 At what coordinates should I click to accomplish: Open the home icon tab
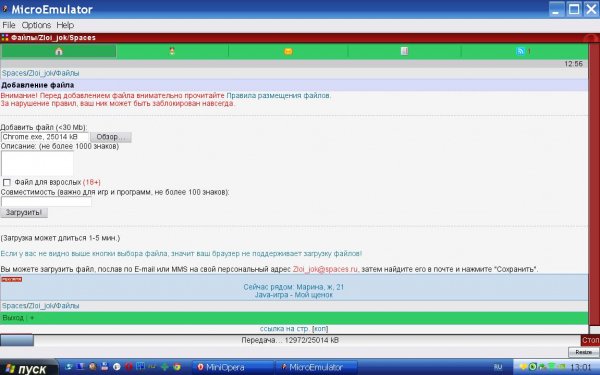click(59, 51)
